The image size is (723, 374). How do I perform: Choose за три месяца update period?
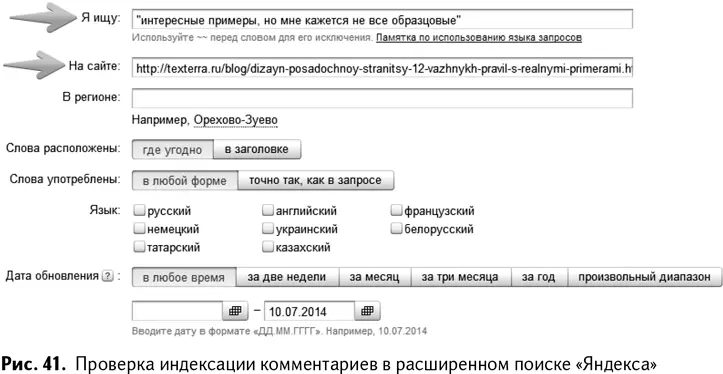tap(461, 277)
